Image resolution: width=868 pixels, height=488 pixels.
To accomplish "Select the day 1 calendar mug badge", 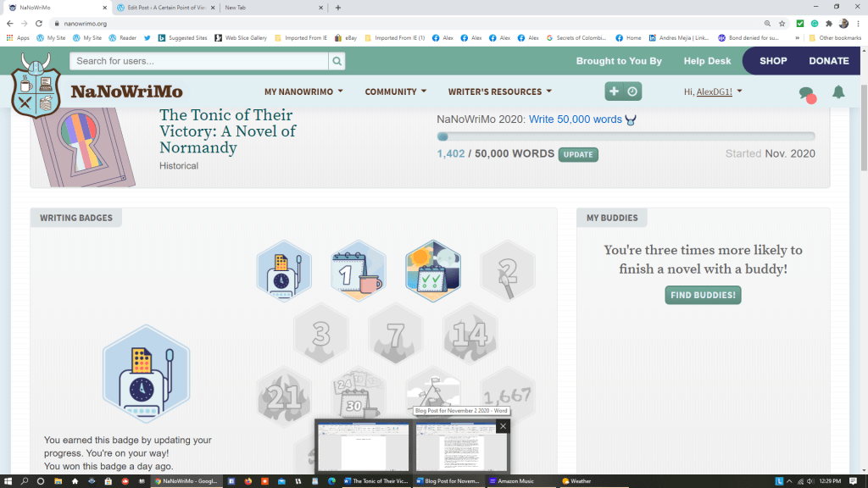I will [x=358, y=271].
